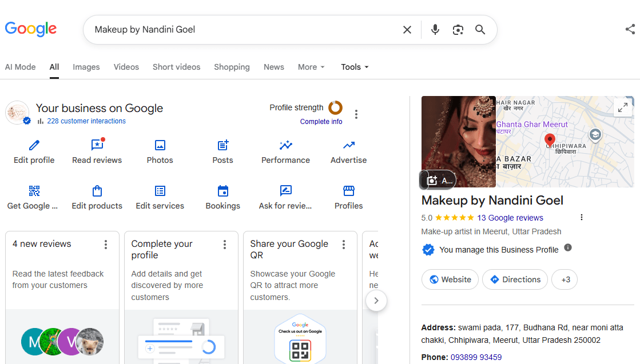This screenshot has width=640, height=364.
Task: Click the Makeup by Nandini Goel heading
Action: (492, 200)
